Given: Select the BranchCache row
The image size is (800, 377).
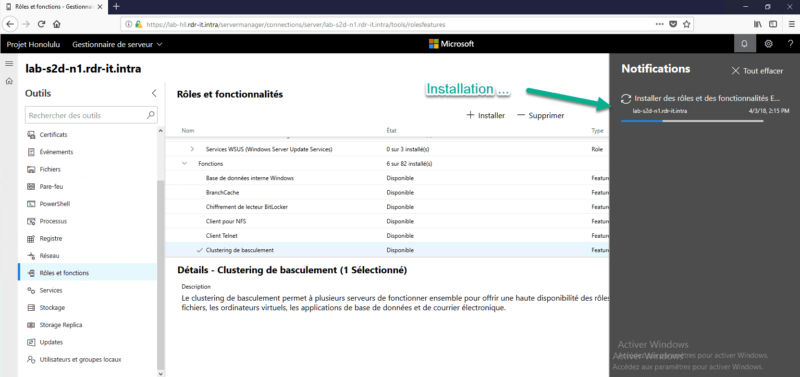Looking at the screenshot, I should coord(388,192).
